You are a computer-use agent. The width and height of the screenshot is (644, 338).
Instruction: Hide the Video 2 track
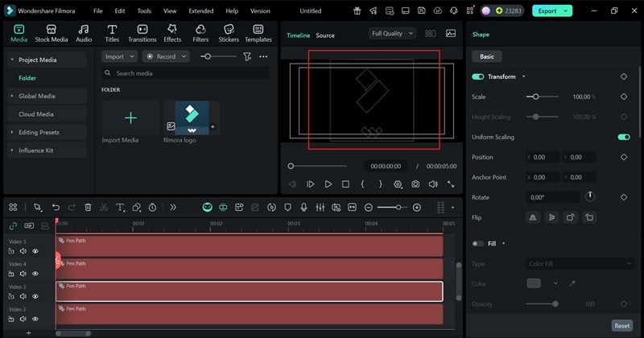[x=35, y=319]
